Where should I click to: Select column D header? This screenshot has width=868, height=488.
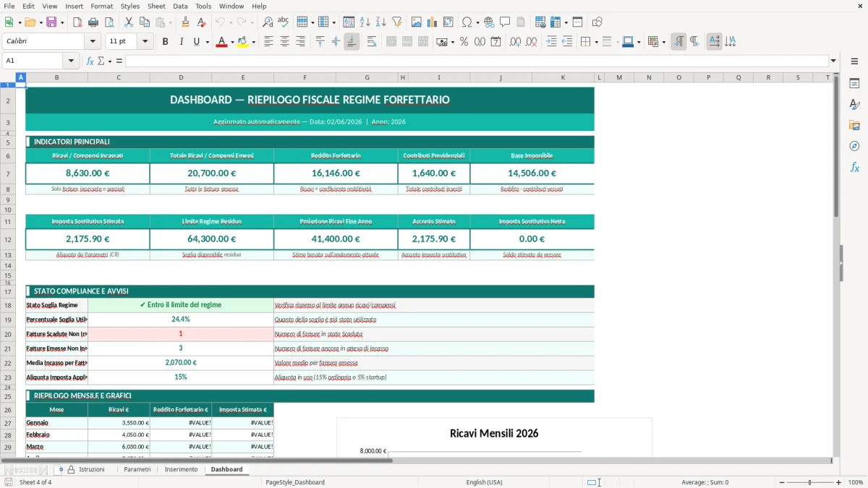click(181, 77)
